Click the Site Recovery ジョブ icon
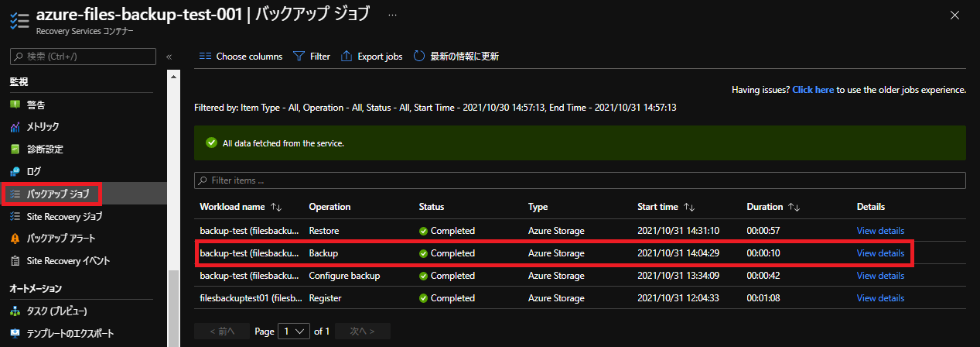This screenshot has height=347, width=980. tap(15, 216)
